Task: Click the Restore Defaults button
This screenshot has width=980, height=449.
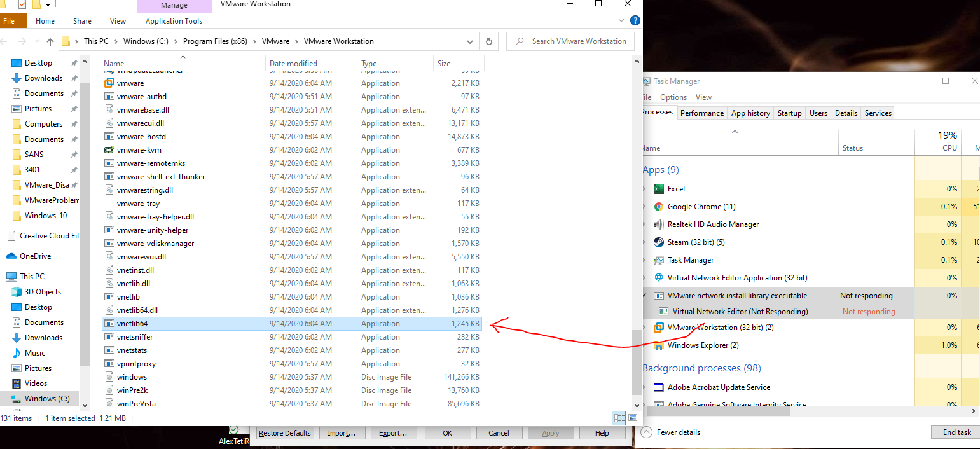Action: coord(284,432)
